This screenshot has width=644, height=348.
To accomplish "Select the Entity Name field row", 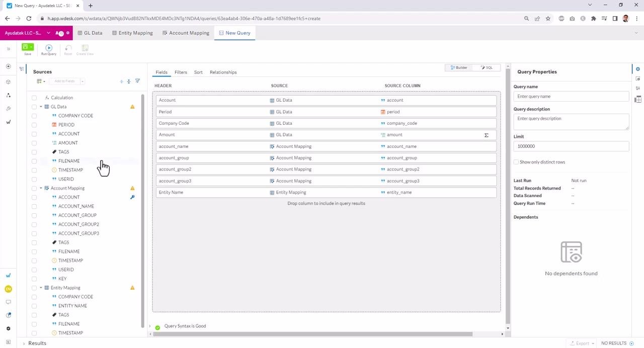I will (326, 192).
